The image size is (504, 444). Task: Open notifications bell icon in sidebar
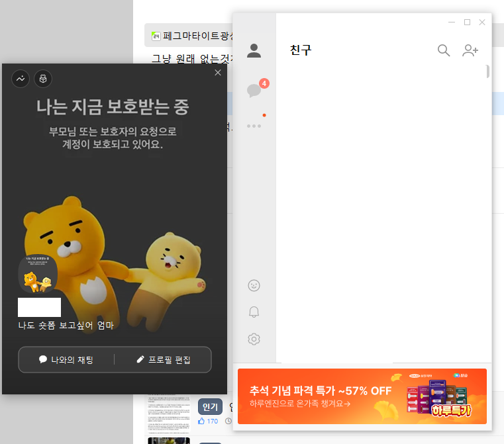(x=254, y=312)
